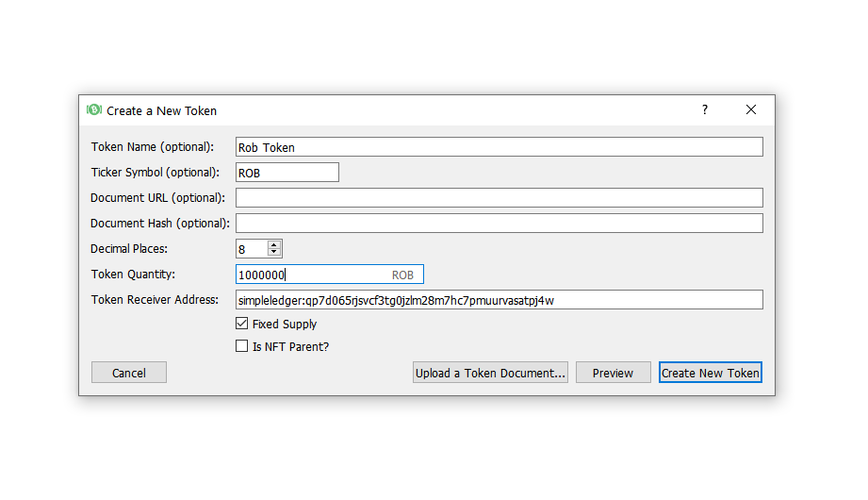The height and width of the screenshot is (500, 868).
Task: Click inside the Decimal Places number box
Action: pyautogui.click(x=251, y=249)
